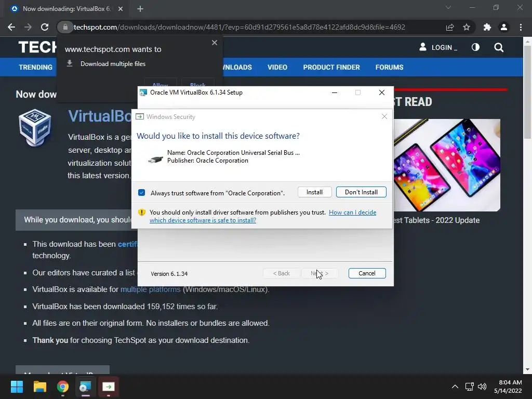Reload the TechSpot page
Viewport: 532px width, 399px height.
(45, 27)
